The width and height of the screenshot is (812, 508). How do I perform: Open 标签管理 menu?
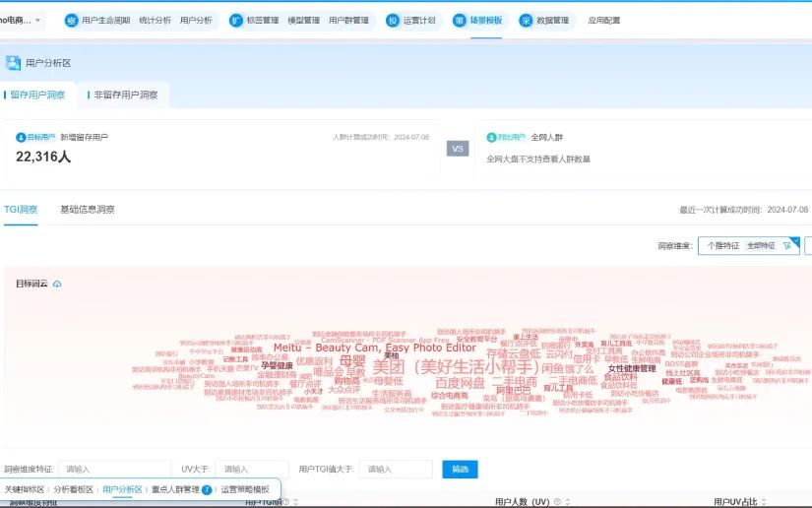point(263,21)
